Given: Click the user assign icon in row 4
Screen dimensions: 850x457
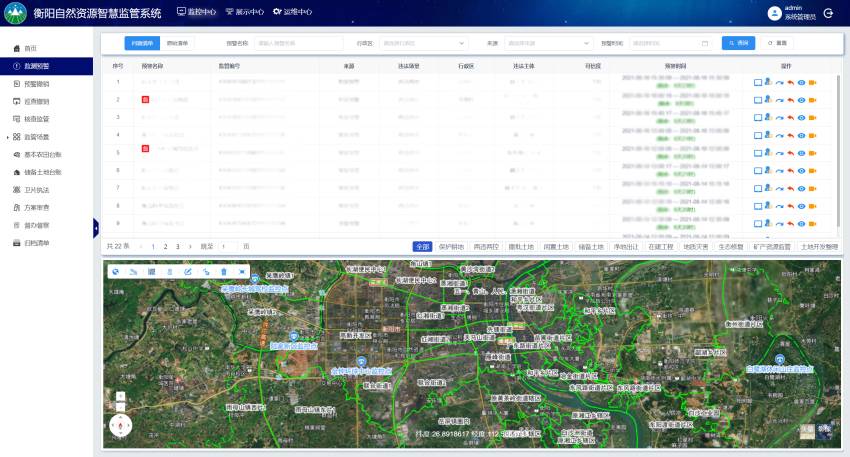Looking at the screenshot, I should [x=768, y=135].
